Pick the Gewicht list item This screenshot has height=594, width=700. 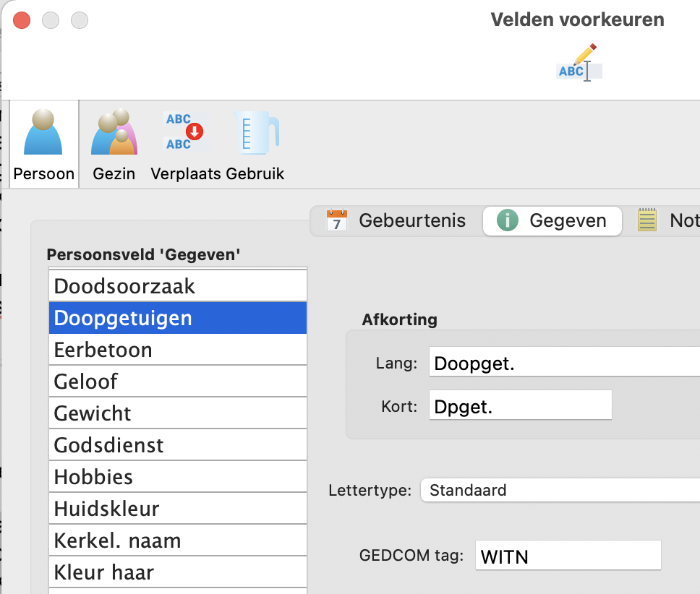coord(177,413)
